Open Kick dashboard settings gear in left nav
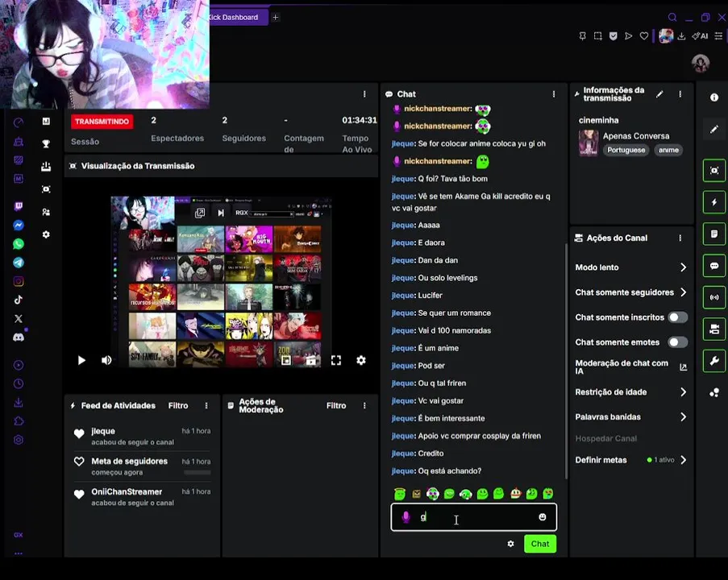Viewport: 728px width, 580px height. click(46, 234)
